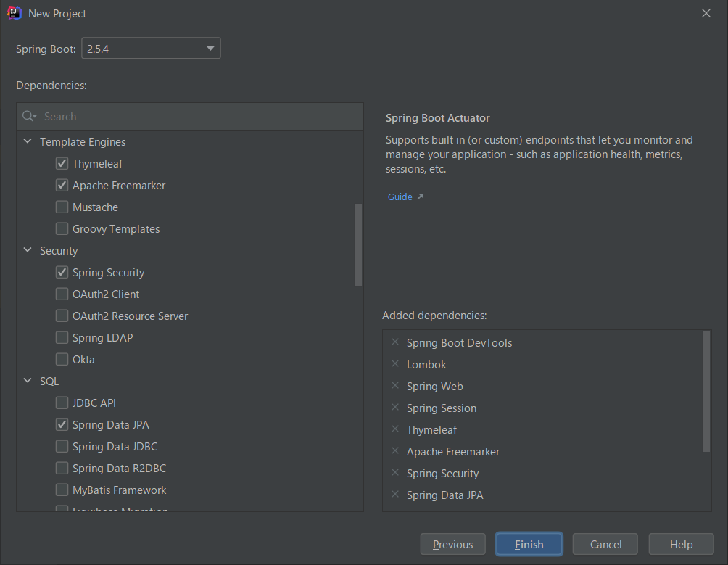Check the Spring Data R2DBC checkbox
This screenshot has width=728, height=565.
tap(62, 468)
